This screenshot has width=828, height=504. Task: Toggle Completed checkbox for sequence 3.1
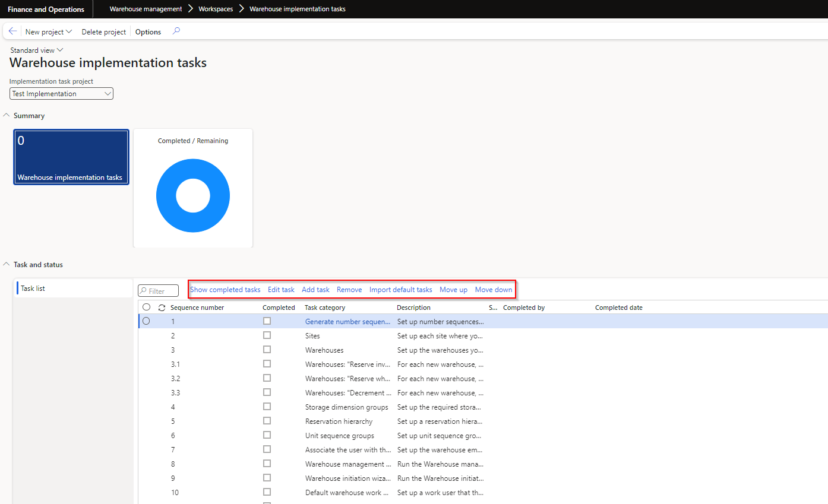pos(267,364)
